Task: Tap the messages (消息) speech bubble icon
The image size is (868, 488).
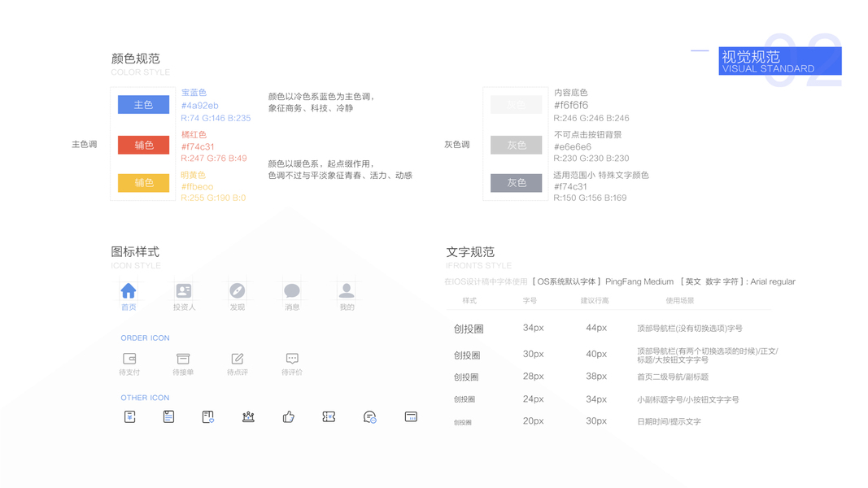Action: pyautogui.click(x=292, y=290)
